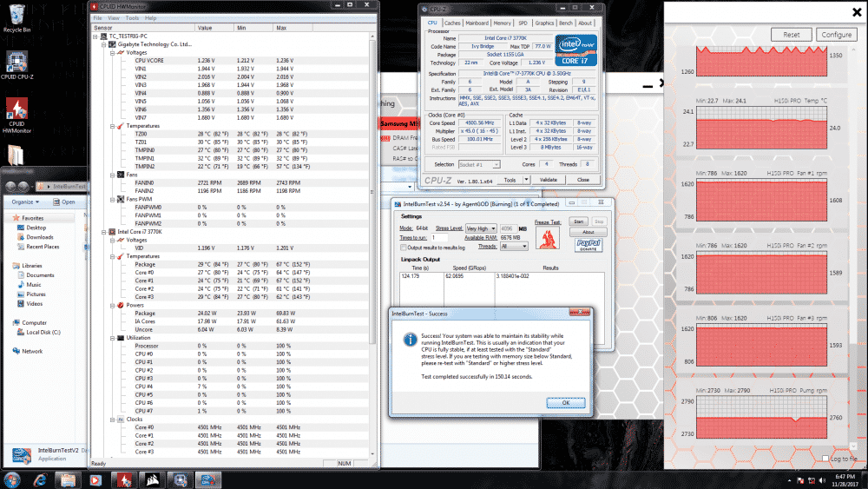
Task: Collapse Intel Core i7 3770K node
Action: (x=103, y=232)
